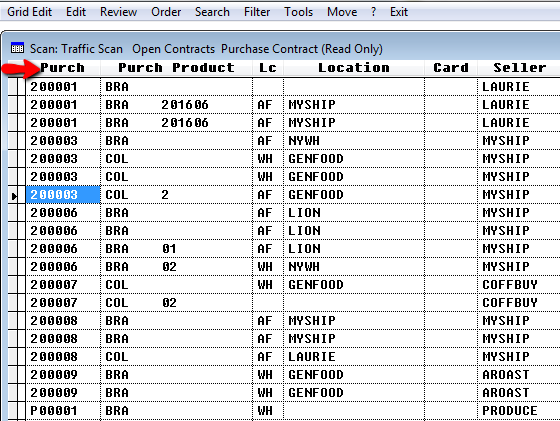Open the Review menu
This screenshot has width=560, height=421.
coord(118,12)
